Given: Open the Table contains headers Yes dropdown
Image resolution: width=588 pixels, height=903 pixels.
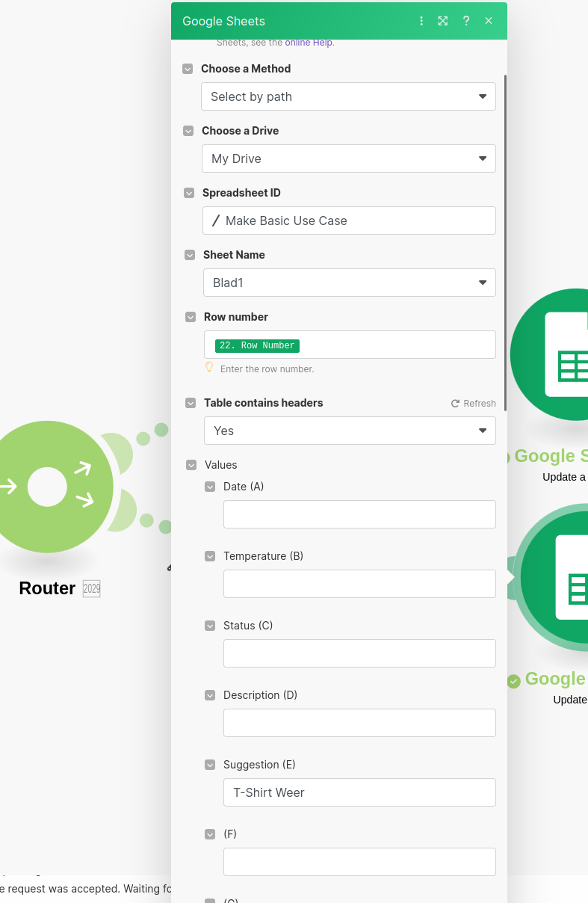Looking at the screenshot, I should tap(350, 431).
